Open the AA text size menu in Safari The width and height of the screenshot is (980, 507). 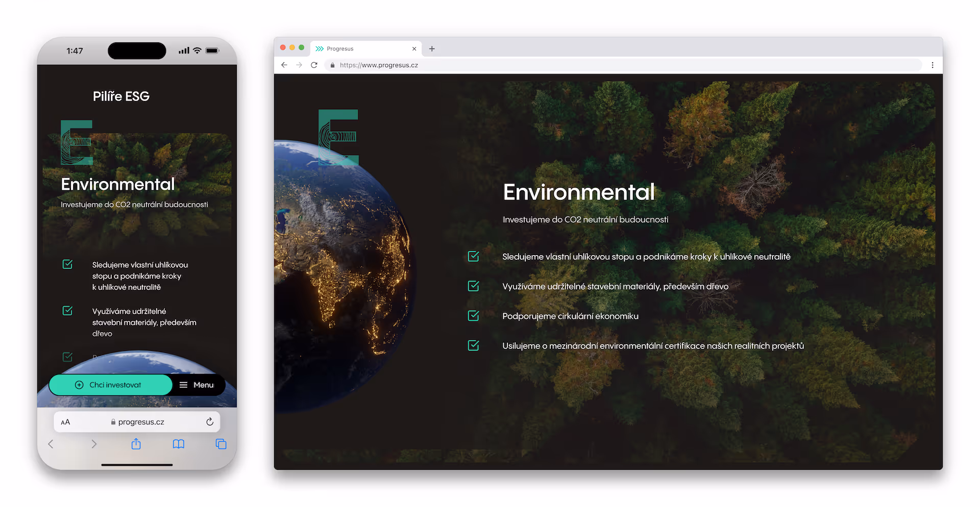[x=65, y=421]
